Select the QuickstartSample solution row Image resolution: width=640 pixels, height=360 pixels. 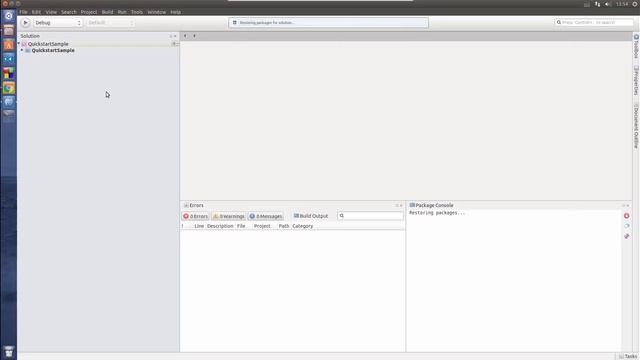tap(98, 44)
